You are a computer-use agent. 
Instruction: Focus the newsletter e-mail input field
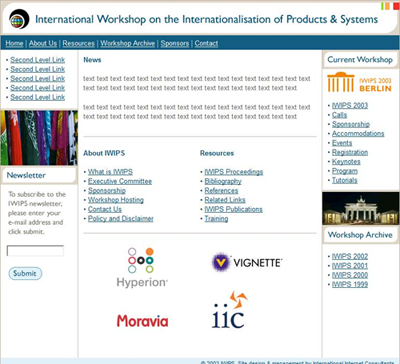point(35,251)
